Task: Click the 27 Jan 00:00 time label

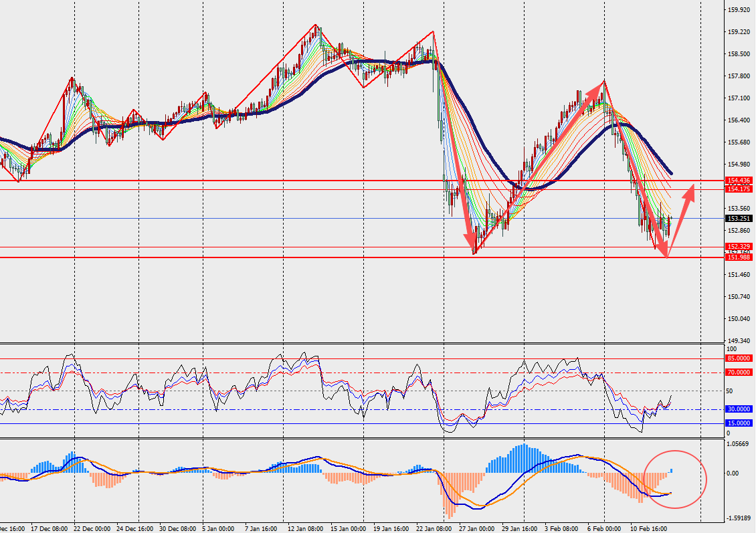Action: [x=476, y=528]
